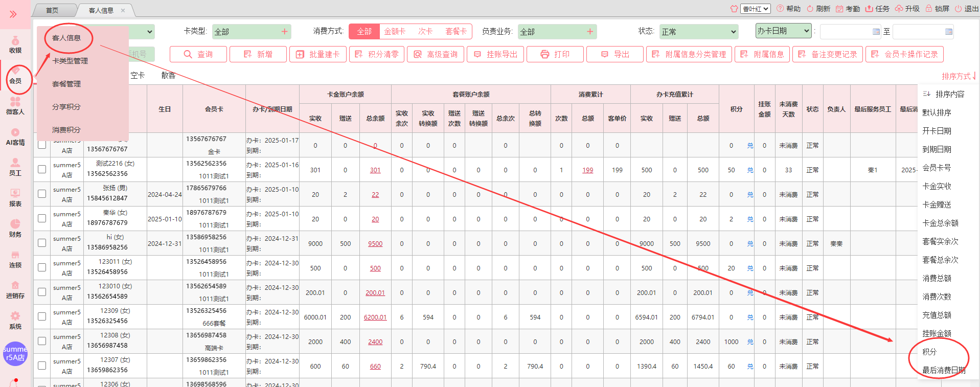Select 套餐管理 in member submenu
980x387 pixels.
coord(66,84)
